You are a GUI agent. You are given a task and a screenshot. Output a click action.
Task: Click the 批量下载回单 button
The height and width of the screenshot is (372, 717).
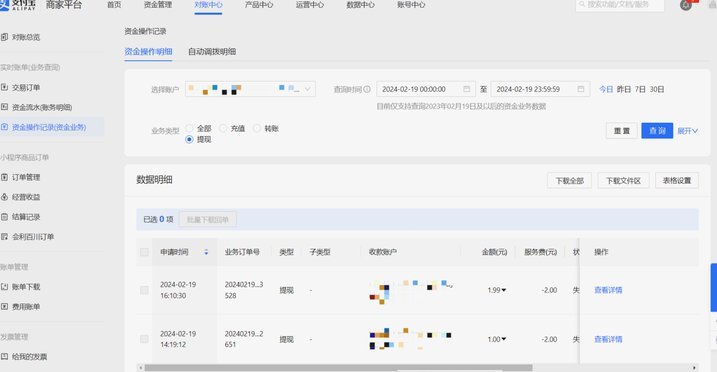208,220
